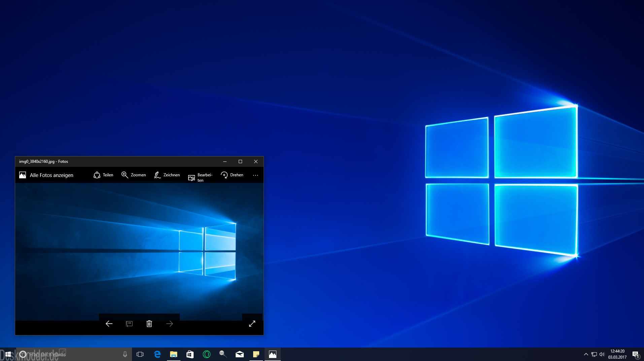Image resolution: width=644 pixels, height=361 pixels.
Task: Open the Windows Start menu
Action: click(8, 354)
